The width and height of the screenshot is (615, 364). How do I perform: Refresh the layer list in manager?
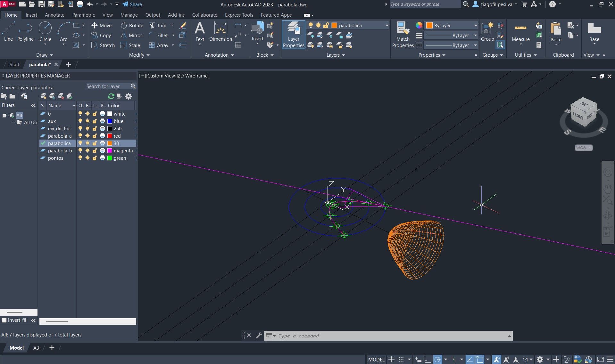(x=111, y=96)
